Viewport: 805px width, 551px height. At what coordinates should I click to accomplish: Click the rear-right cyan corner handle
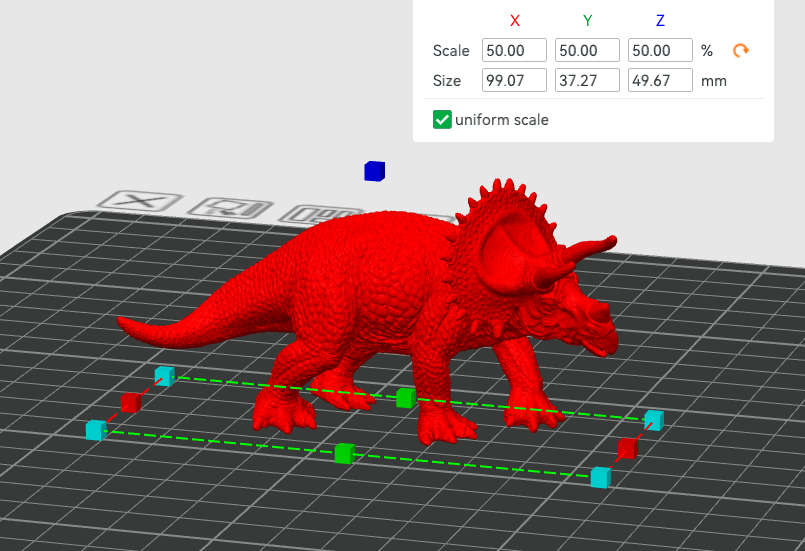point(653,419)
